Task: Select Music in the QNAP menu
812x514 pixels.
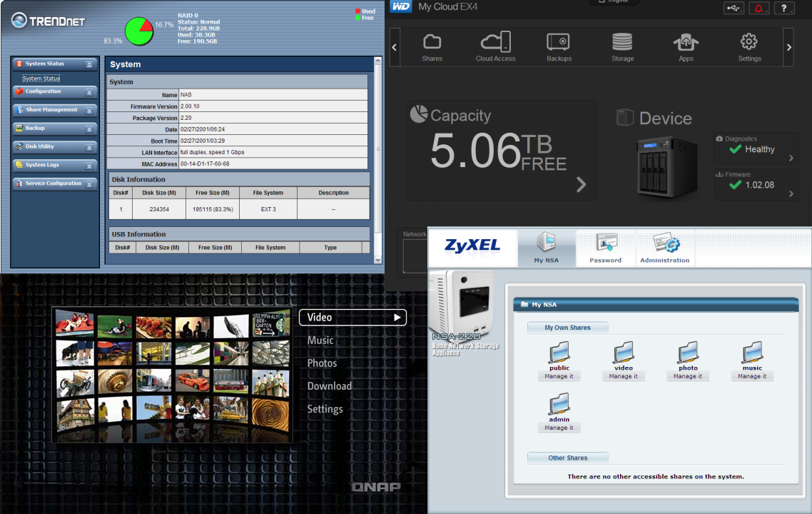Action: click(x=320, y=340)
